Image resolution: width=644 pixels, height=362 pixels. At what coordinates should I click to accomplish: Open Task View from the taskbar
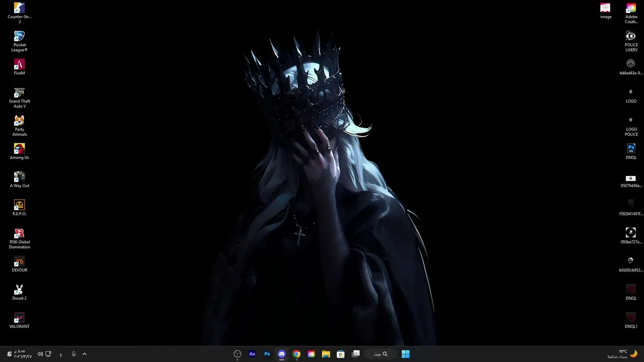pyautogui.click(x=356, y=354)
